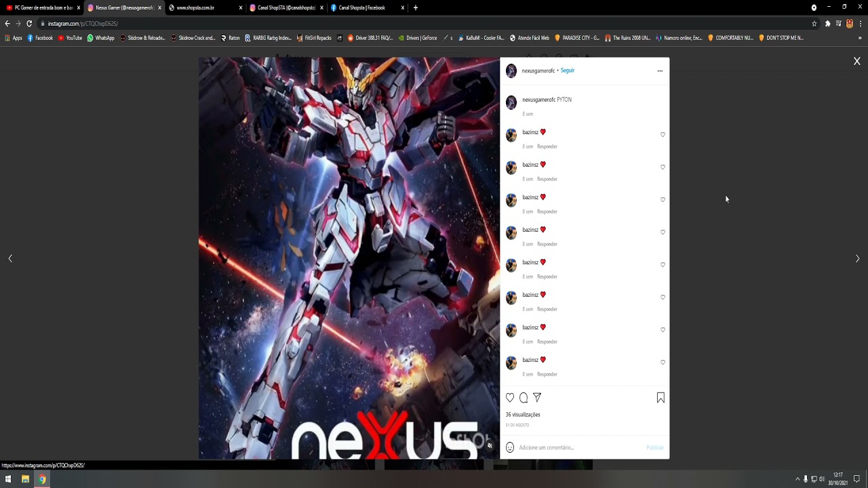The height and width of the screenshot is (488, 868).
Task: Like the eighth bazinsz comment
Action: click(x=663, y=363)
